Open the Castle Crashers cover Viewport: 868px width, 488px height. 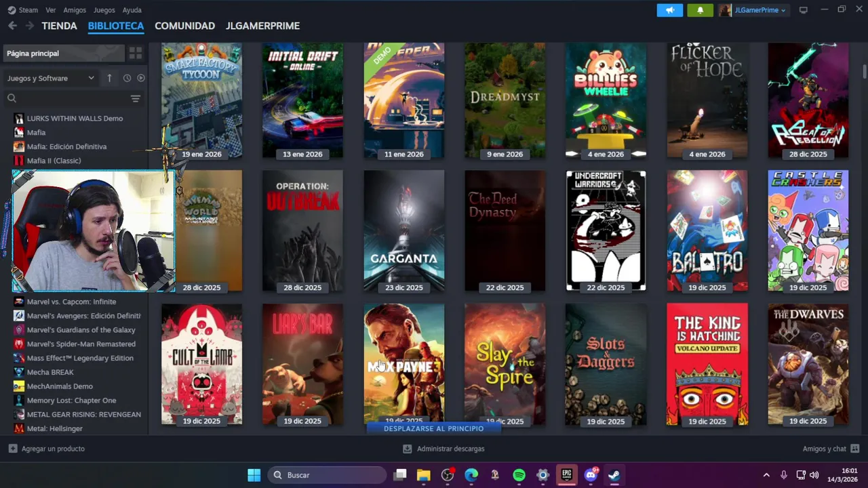[x=808, y=231]
